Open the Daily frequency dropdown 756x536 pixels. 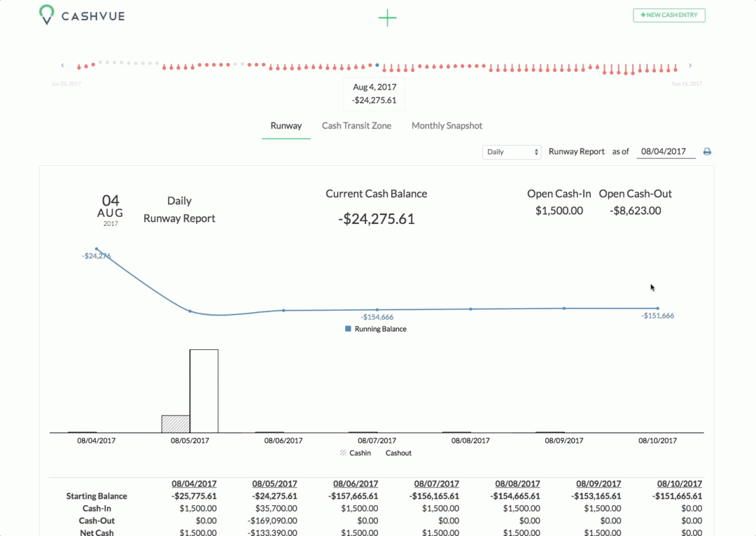coord(510,152)
